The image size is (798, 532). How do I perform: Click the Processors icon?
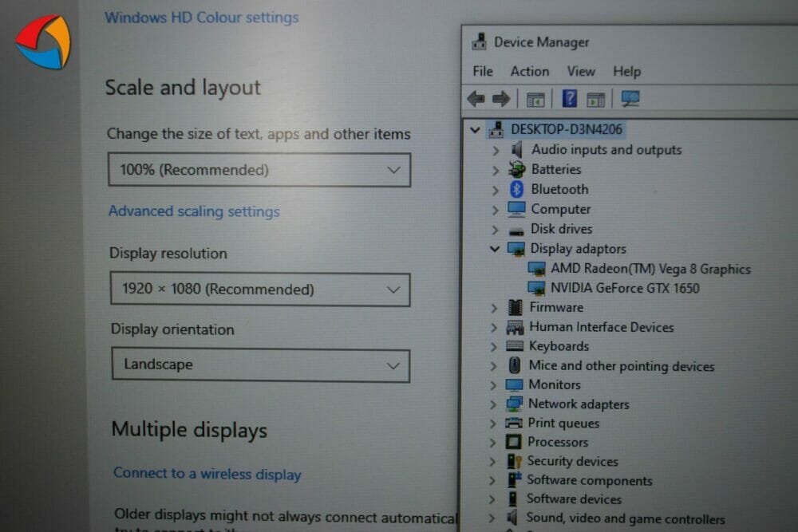click(513, 441)
